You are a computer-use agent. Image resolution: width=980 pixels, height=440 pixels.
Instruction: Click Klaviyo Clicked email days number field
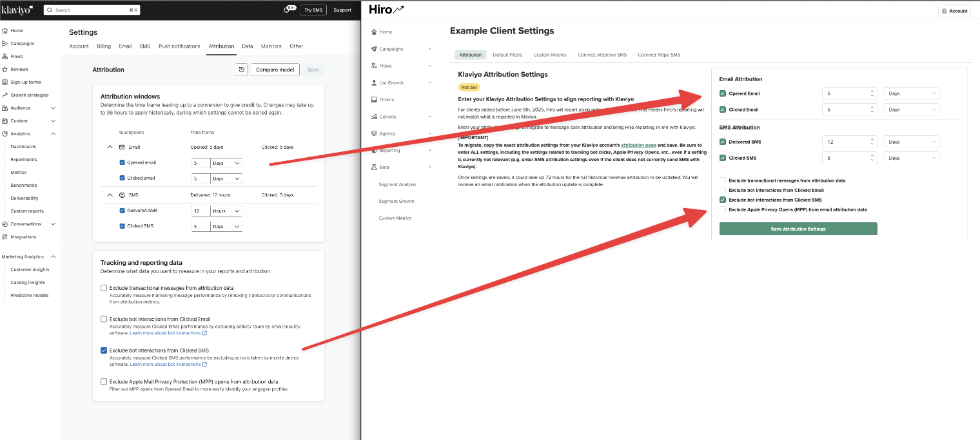201,178
